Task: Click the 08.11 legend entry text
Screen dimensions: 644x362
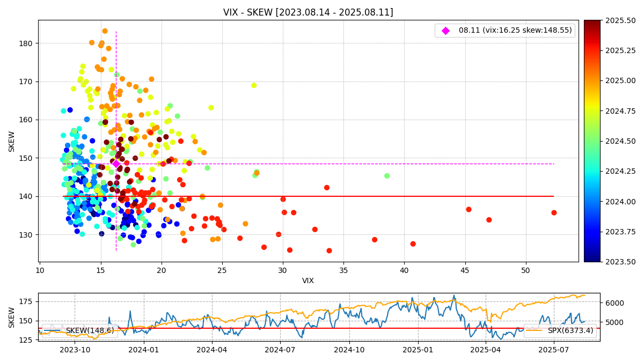Action: click(514, 31)
